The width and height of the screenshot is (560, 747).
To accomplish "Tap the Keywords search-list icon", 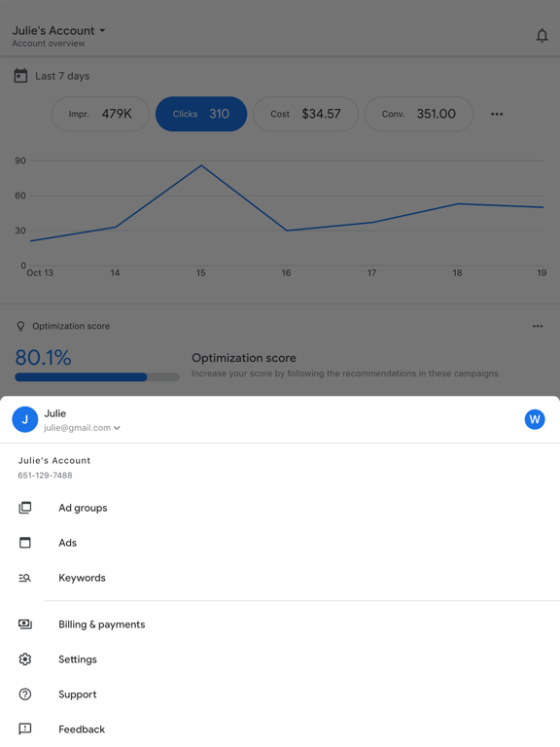I will (x=24, y=578).
